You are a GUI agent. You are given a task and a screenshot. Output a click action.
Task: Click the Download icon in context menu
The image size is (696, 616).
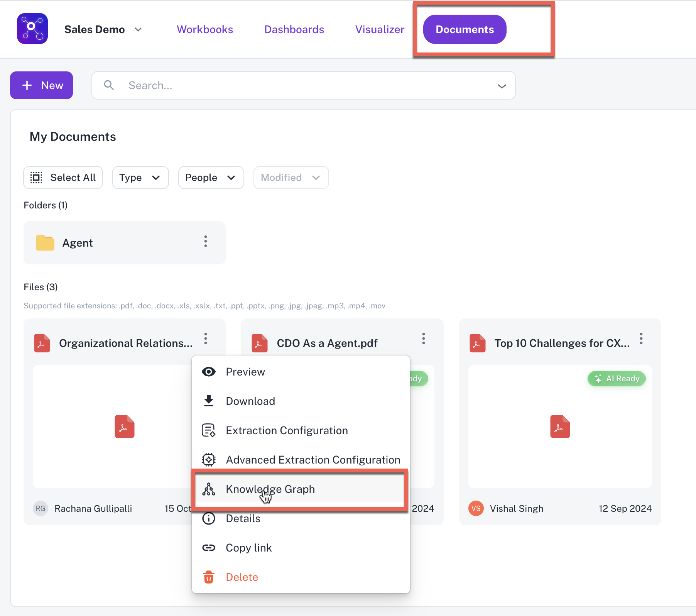click(x=209, y=401)
